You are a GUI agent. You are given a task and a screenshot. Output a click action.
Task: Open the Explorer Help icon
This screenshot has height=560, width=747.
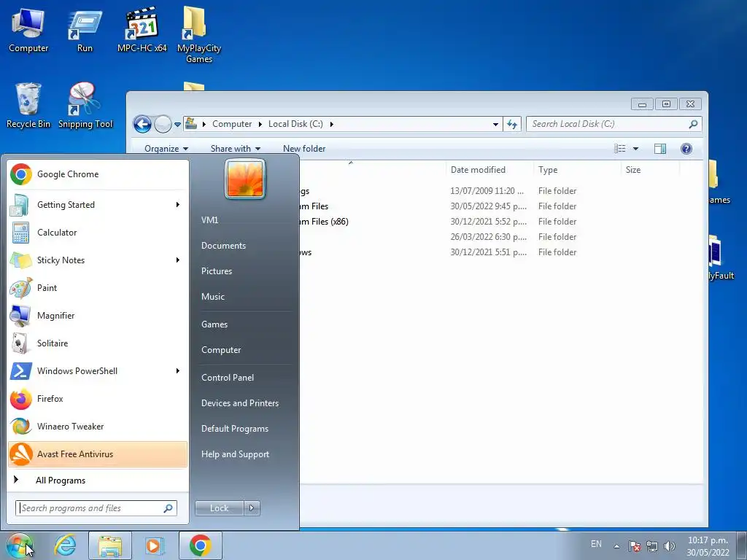[686, 149]
